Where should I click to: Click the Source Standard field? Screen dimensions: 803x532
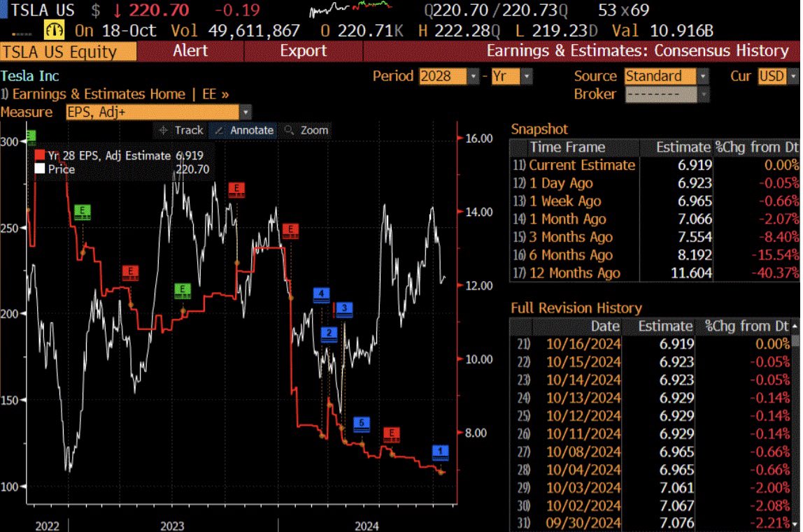coord(660,76)
